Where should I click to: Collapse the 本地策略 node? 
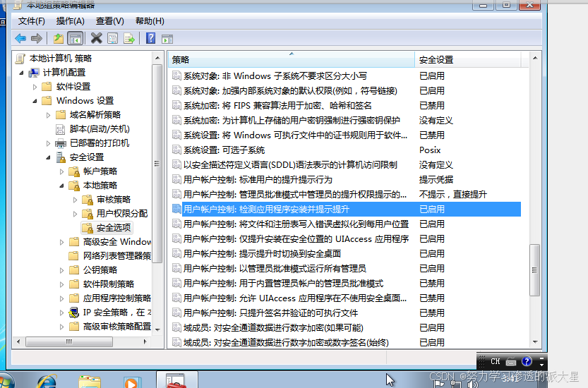tap(62, 186)
